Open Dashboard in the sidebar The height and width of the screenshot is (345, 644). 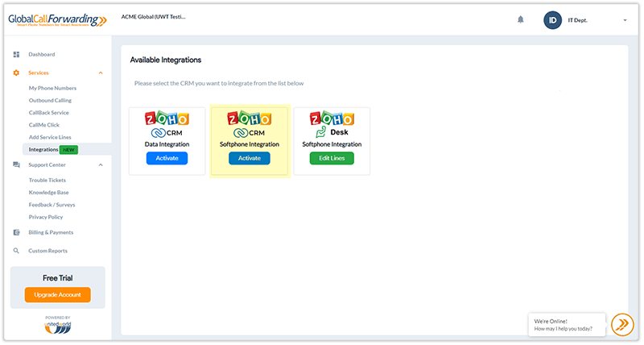click(42, 54)
